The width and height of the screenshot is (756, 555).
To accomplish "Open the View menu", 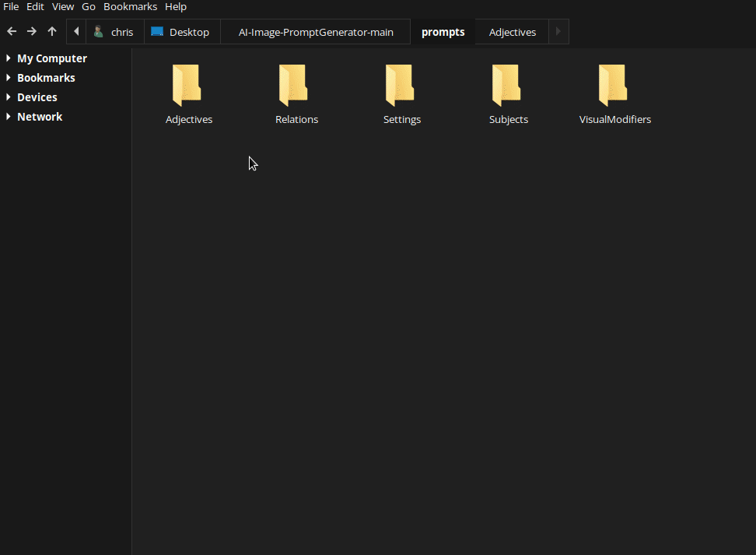I will click(63, 7).
